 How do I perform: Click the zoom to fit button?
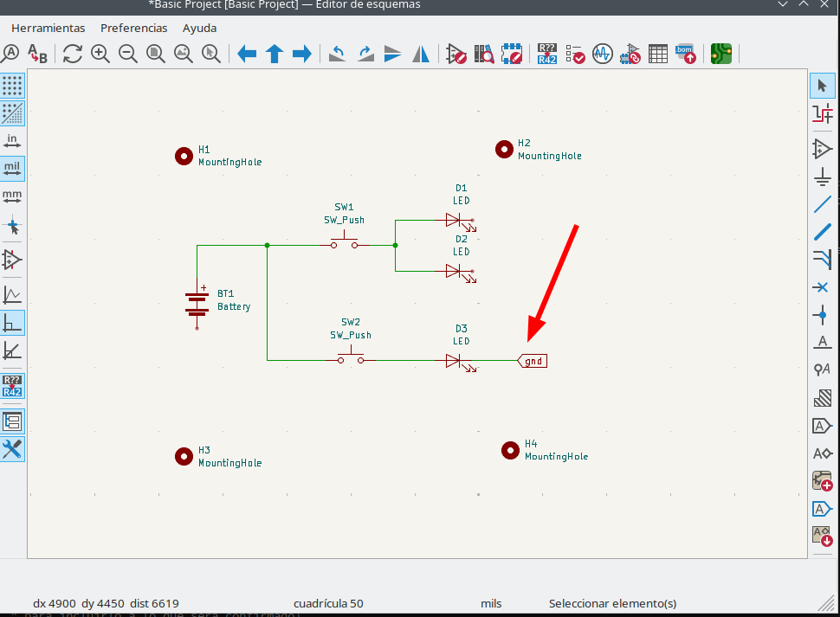coord(156,54)
